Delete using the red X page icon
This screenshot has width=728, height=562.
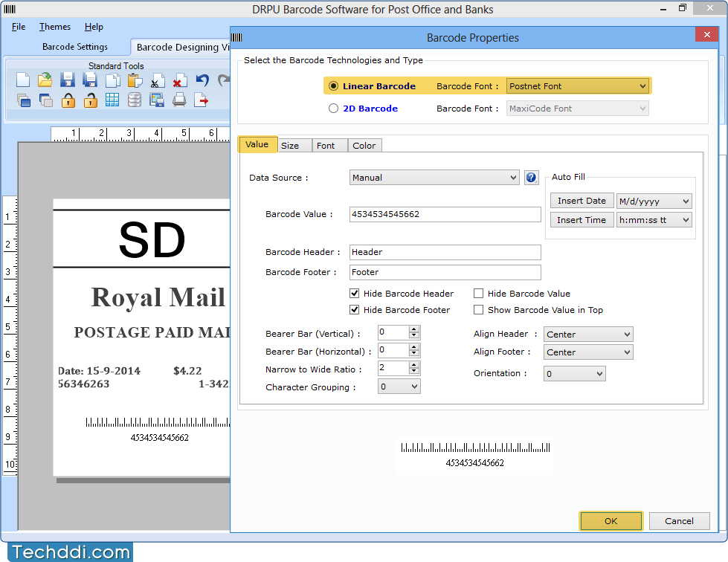(179, 80)
